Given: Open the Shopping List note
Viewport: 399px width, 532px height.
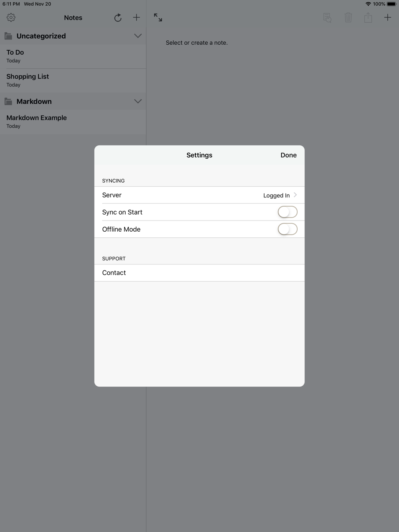Looking at the screenshot, I should point(73,81).
